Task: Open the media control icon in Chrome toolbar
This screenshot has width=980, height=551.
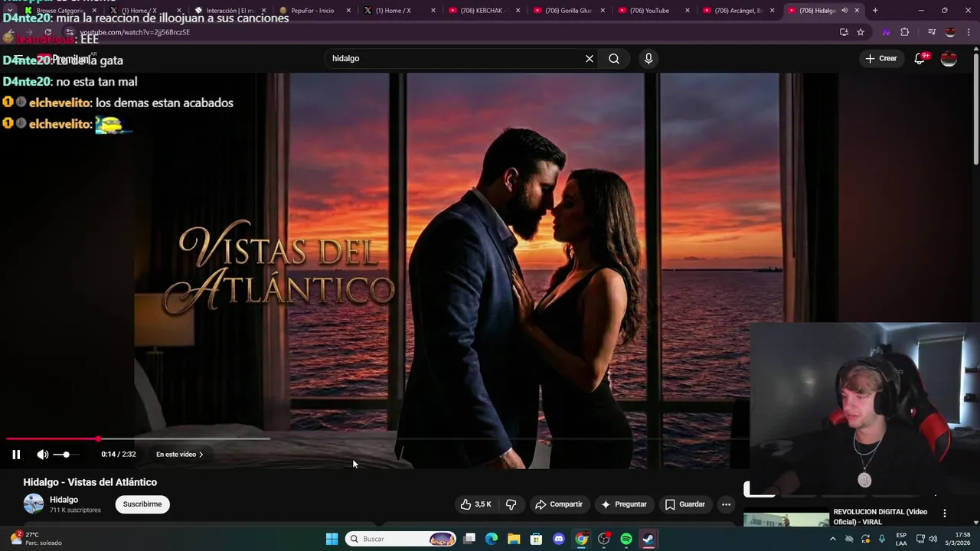Action: click(x=932, y=32)
